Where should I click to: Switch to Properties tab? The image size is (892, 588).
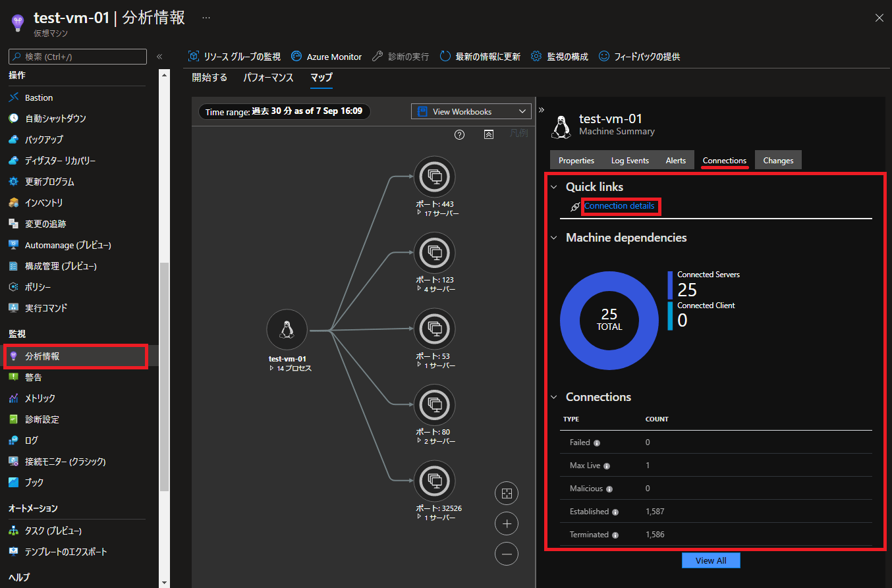point(576,161)
